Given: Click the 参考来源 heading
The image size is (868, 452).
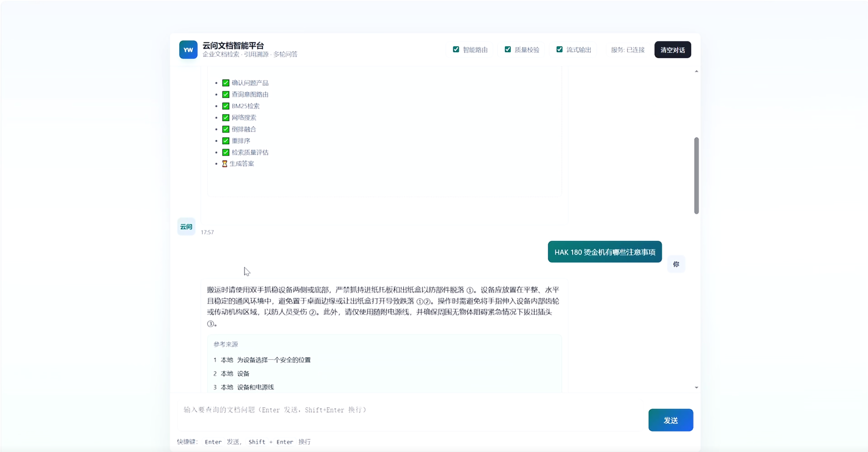Looking at the screenshot, I should 226,344.
